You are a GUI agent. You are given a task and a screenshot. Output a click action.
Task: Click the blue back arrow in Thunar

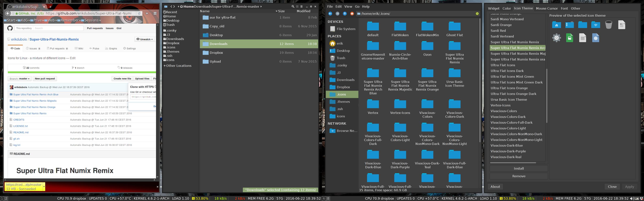pyautogui.click(x=330, y=13)
